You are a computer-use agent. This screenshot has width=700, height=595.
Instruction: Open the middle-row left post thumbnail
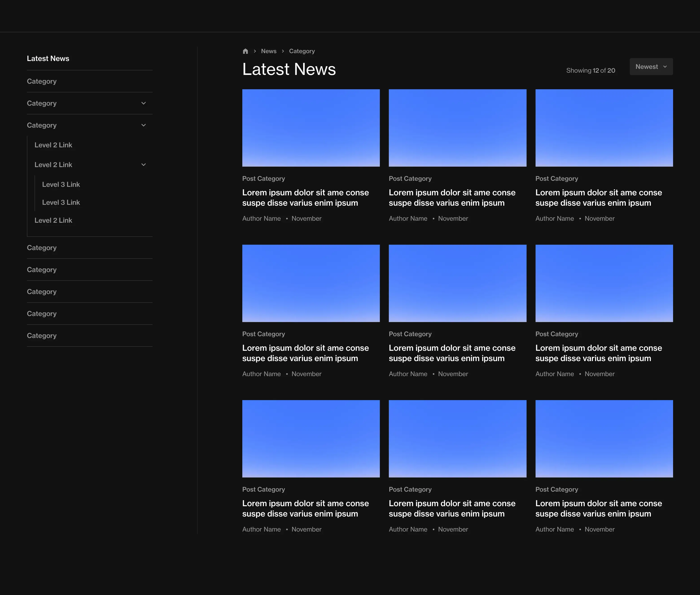(x=311, y=283)
